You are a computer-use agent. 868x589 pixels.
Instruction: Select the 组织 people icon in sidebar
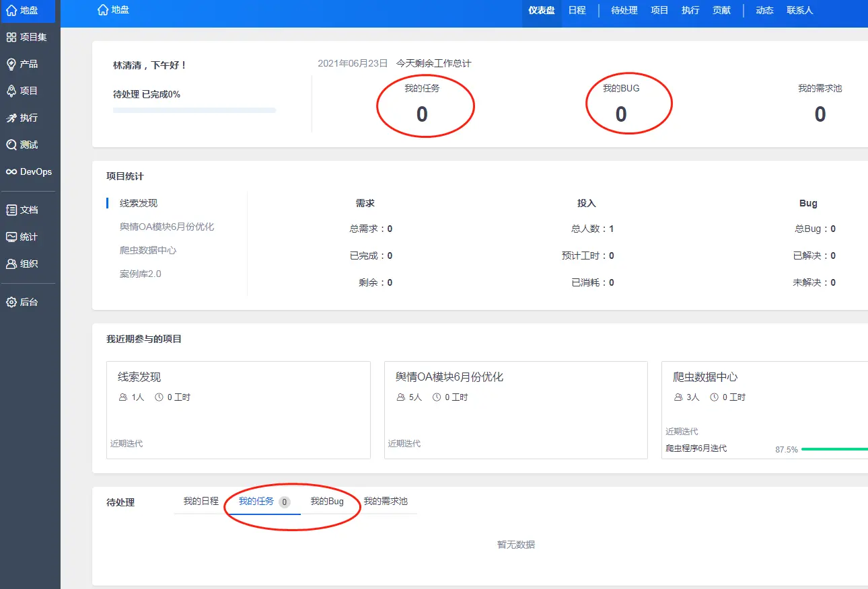coord(11,264)
